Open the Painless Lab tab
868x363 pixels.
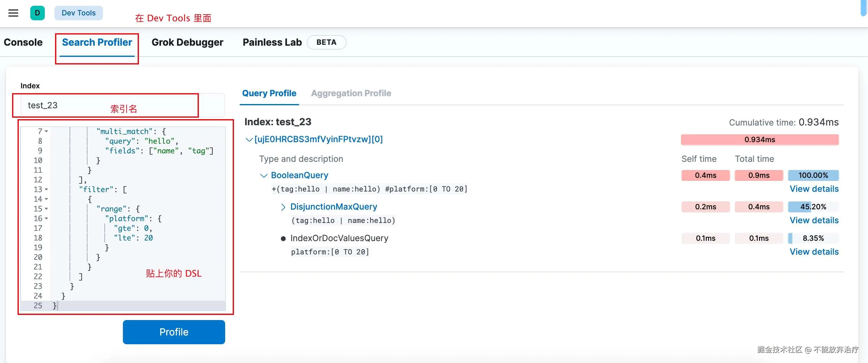pyautogui.click(x=272, y=42)
